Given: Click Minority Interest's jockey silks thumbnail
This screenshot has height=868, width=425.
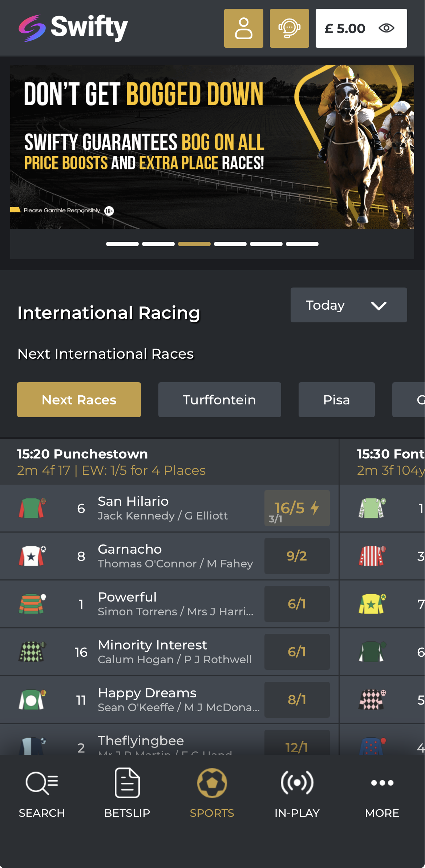Looking at the screenshot, I should [33, 652].
